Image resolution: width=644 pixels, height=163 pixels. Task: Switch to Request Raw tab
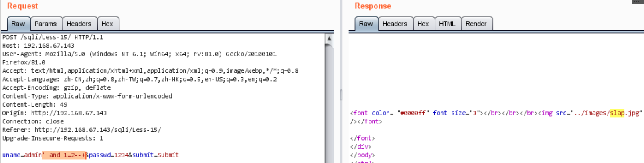18,24
